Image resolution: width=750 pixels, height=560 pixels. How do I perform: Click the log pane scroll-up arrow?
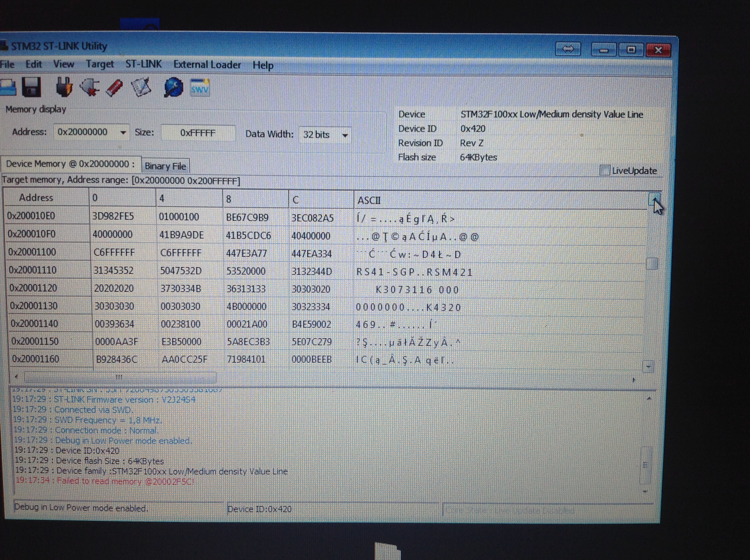pyautogui.click(x=649, y=399)
